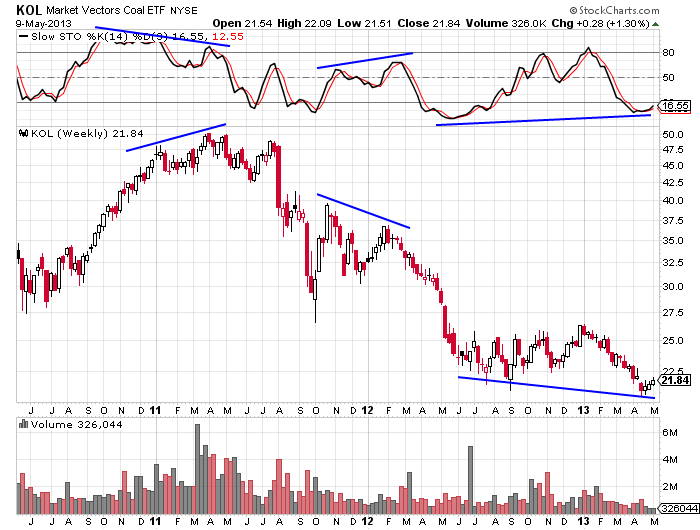Click the Open 21.54 value
Viewport: 700px width, 530px height.
coord(242,23)
